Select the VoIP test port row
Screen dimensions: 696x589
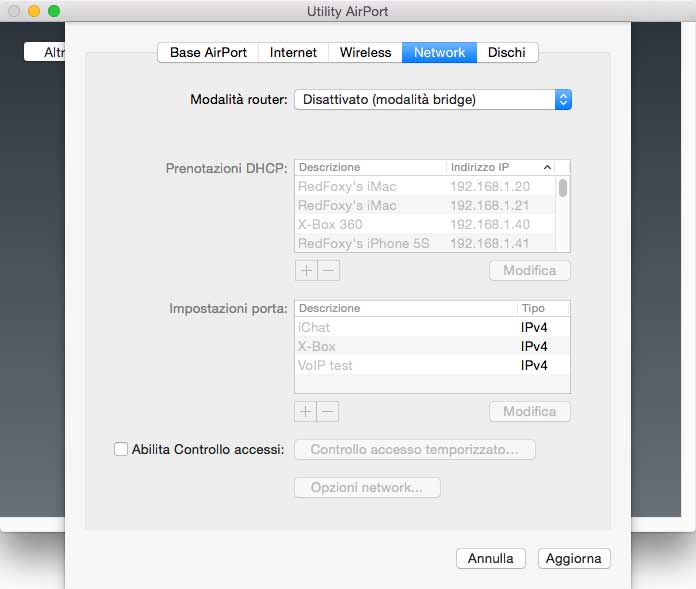tap(432, 365)
